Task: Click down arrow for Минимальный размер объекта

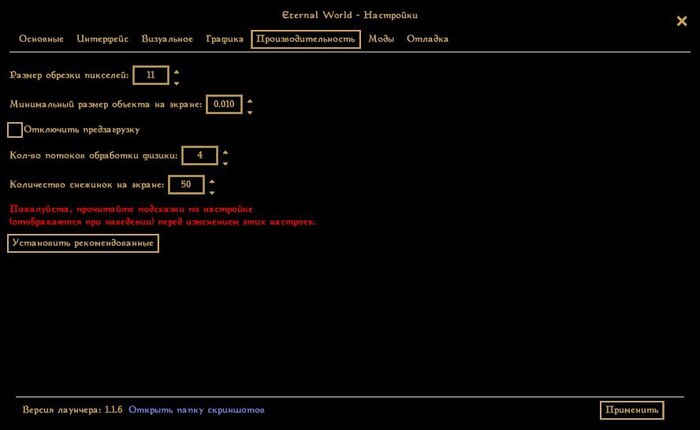Action: point(249,111)
